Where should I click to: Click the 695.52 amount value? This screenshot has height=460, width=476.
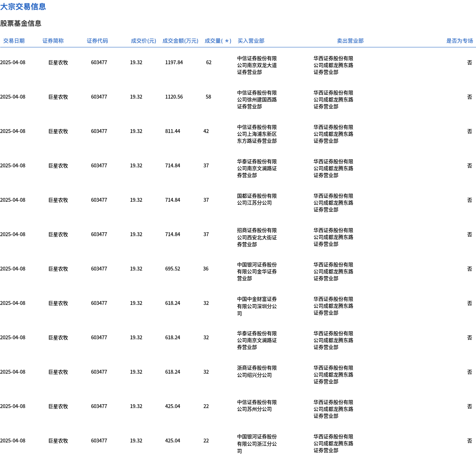(172, 269)
